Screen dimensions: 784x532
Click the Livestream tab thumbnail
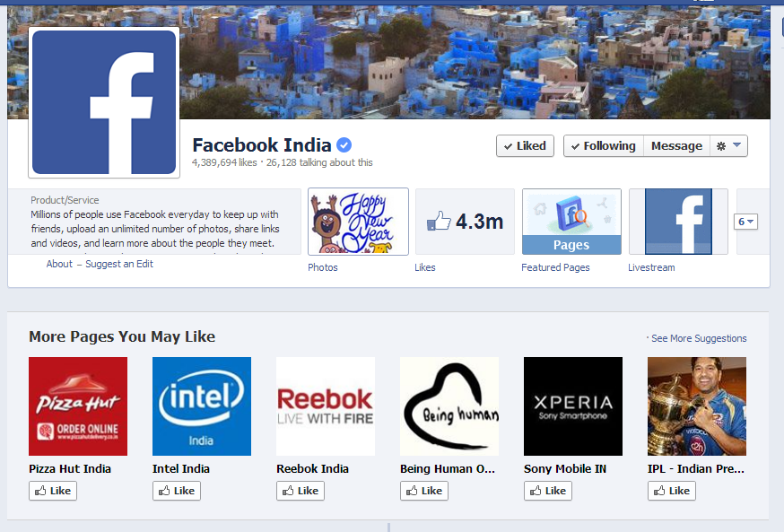[678, 222]
